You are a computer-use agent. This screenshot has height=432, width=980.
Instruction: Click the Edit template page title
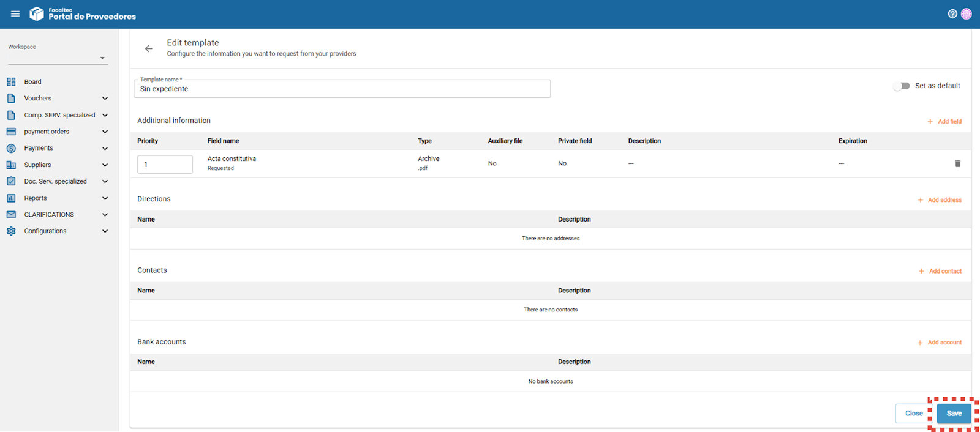point(193,43)
